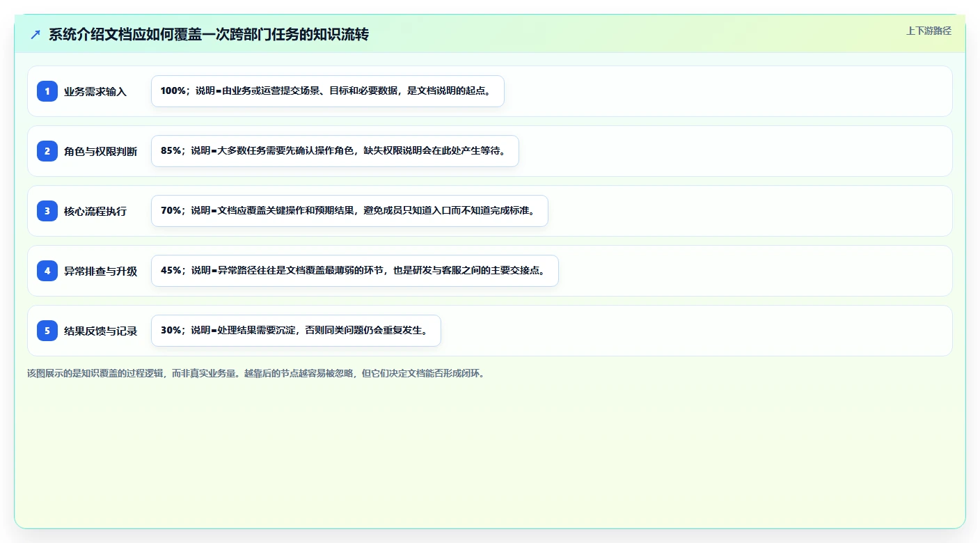This screenshot has width=980, height=543.
Task: Click the arrow icon beside the title
Action: [35, 35]
